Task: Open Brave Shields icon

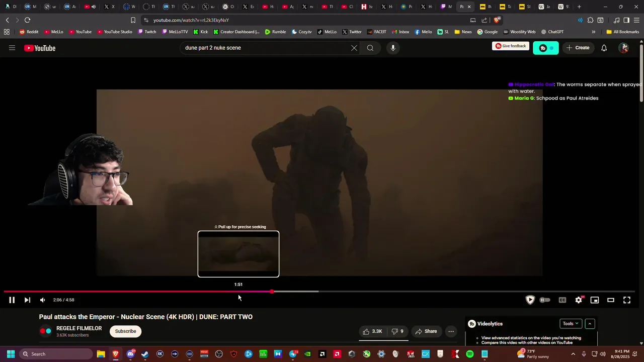Action: (x=497, y=20)
